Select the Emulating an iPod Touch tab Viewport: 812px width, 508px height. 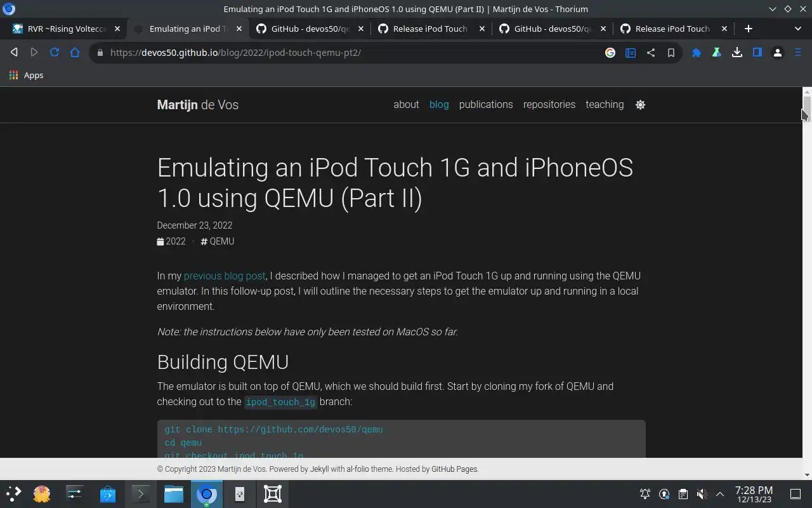click(188, 29)
